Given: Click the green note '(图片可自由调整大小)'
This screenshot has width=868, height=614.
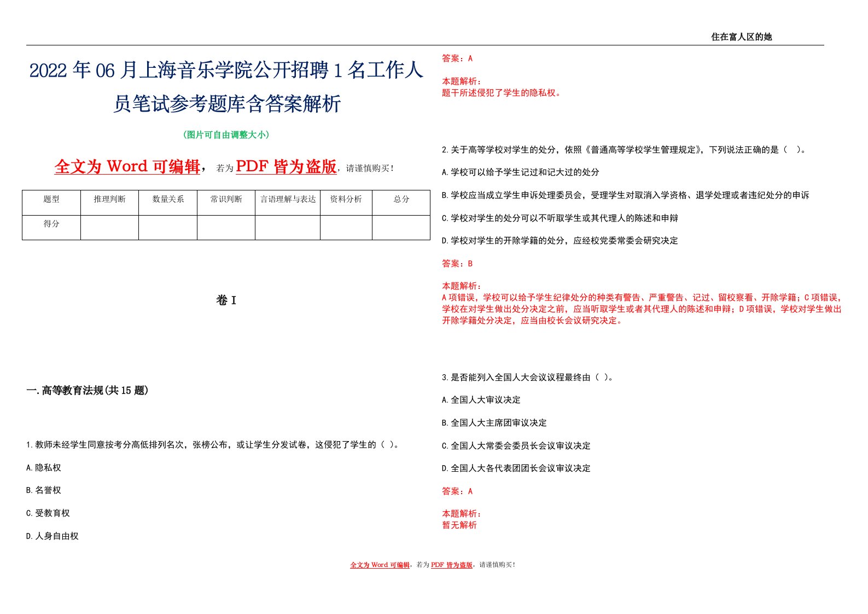Looking at the screenshot, I should coord(226,135).
